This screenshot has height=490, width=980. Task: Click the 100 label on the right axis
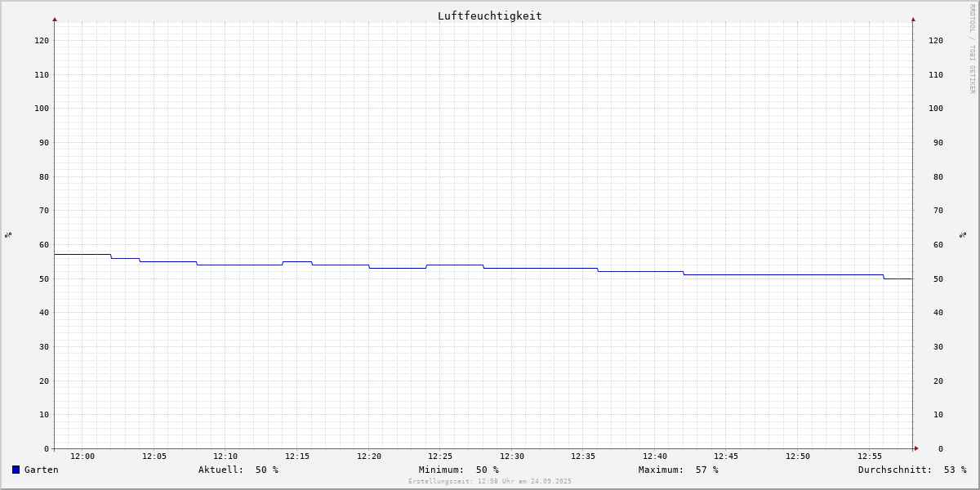pos(936,108)
